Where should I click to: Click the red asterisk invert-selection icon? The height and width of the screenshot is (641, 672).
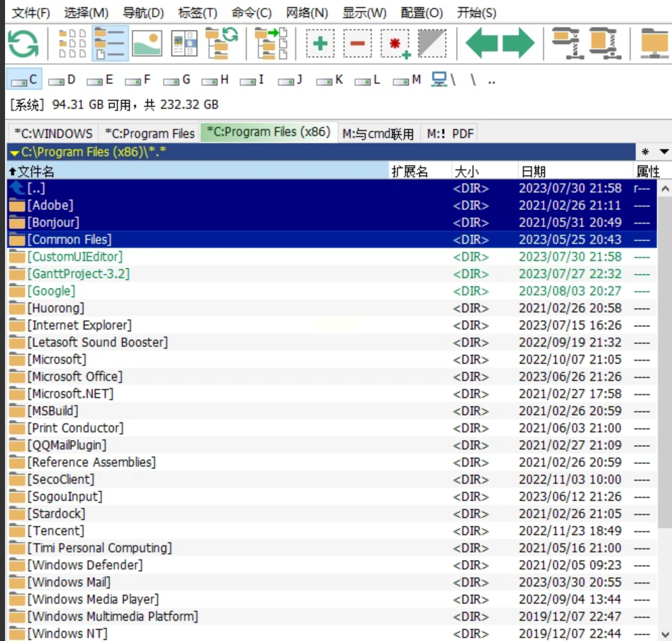point(395,44)
